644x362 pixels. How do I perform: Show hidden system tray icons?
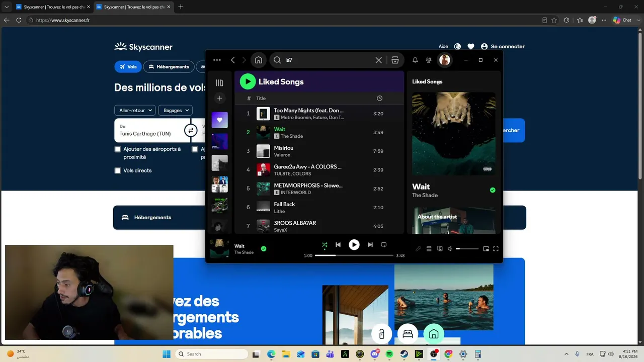pyautogui.click(x=567, y=354)
